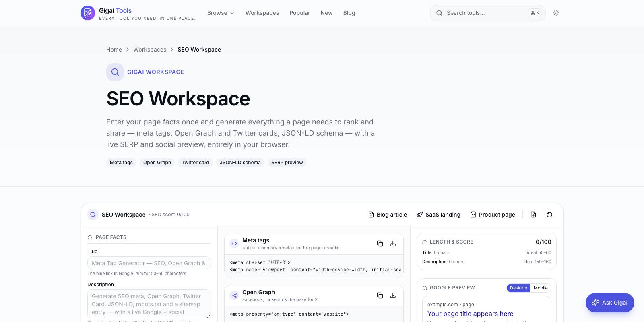The width and height of the screenshot is (644, 322).
Task: Load the Product page preset
Action: [x=493, y=215]
